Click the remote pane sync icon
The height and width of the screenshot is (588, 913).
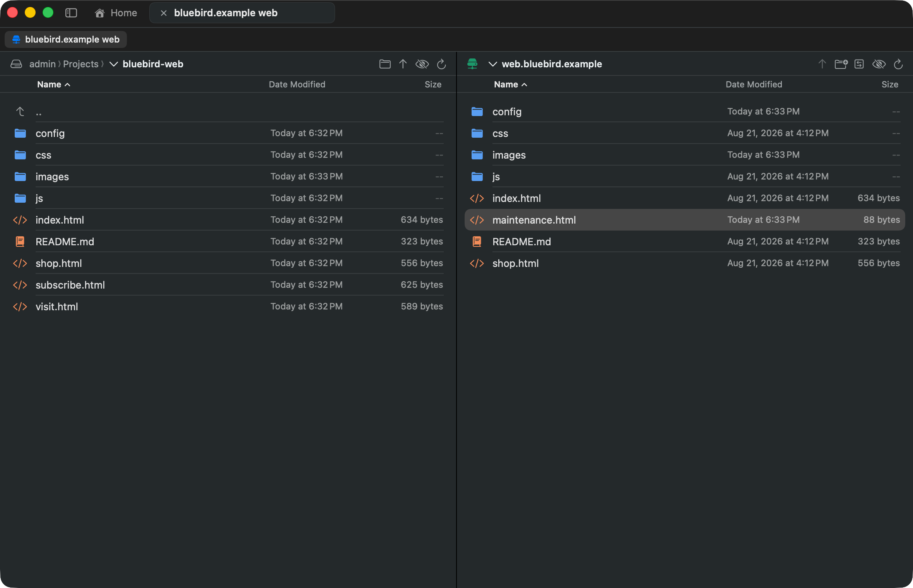click(x=859, y=64)
